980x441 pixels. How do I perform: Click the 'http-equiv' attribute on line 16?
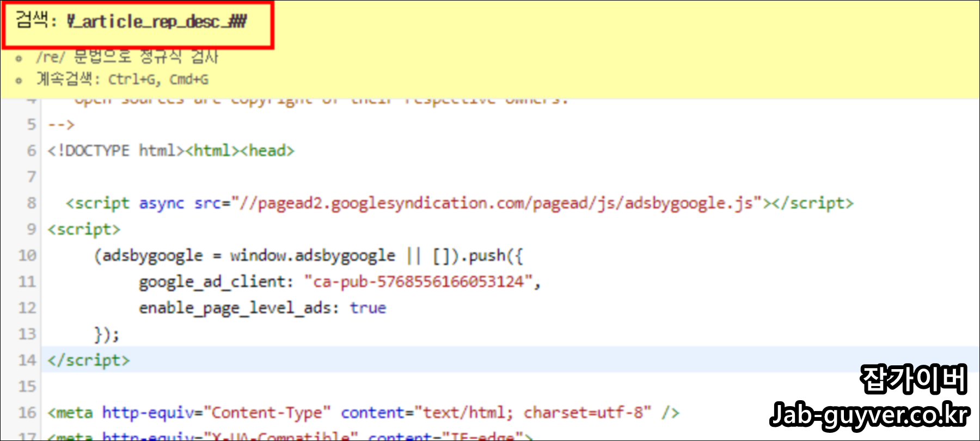click(148, 413)
